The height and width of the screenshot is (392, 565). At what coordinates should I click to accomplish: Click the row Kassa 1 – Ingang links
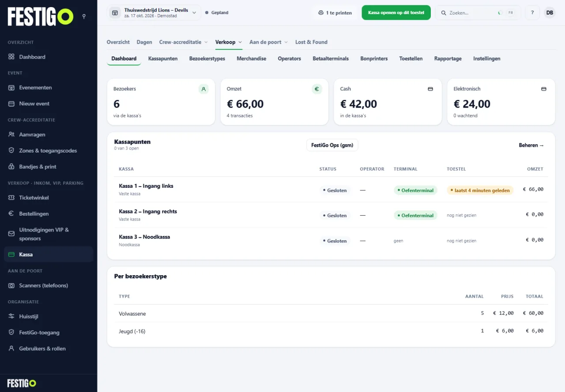point(331,190)
